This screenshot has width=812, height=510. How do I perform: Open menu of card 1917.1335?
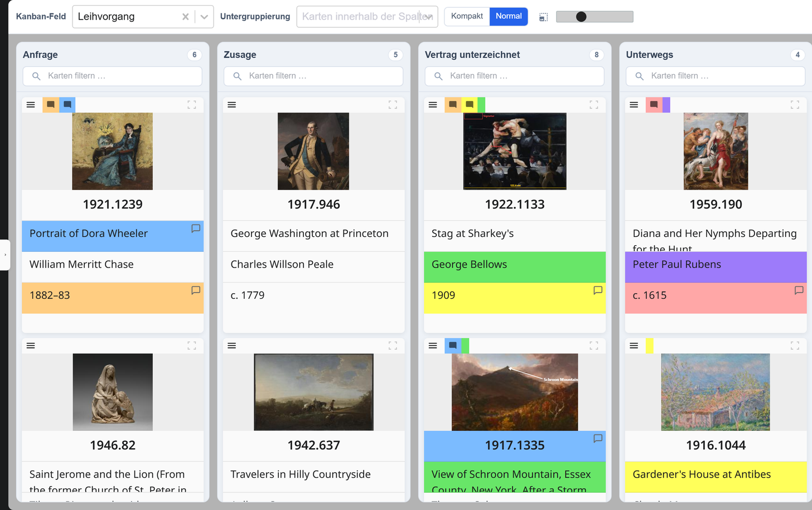pyautogui.click(x=433, y=346)
